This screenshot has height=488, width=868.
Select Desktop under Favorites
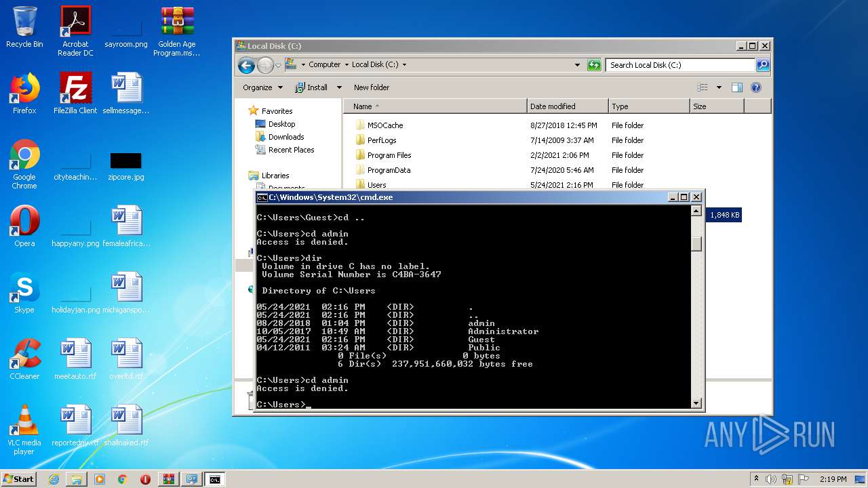point(275,124)
